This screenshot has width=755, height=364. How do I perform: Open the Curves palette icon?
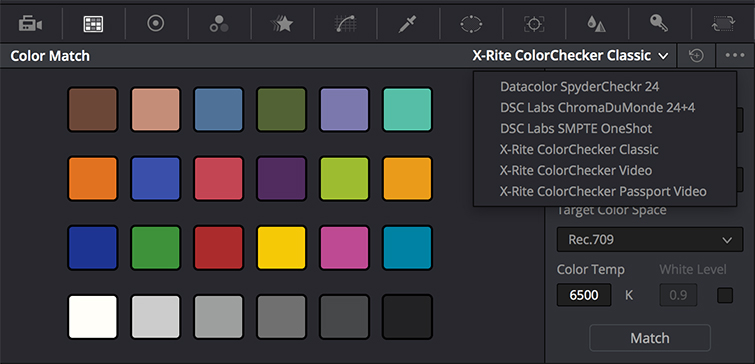346,23
